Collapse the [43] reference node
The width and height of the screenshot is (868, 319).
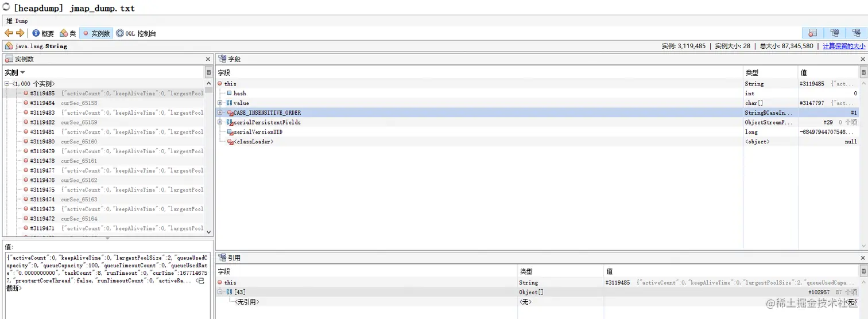(220, 292)
